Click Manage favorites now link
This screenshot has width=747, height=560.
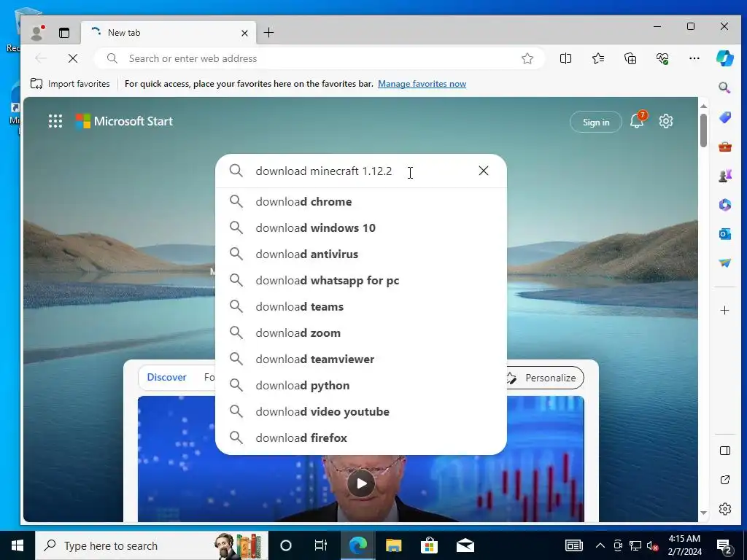pyautogui.click(x=422, y=84)
